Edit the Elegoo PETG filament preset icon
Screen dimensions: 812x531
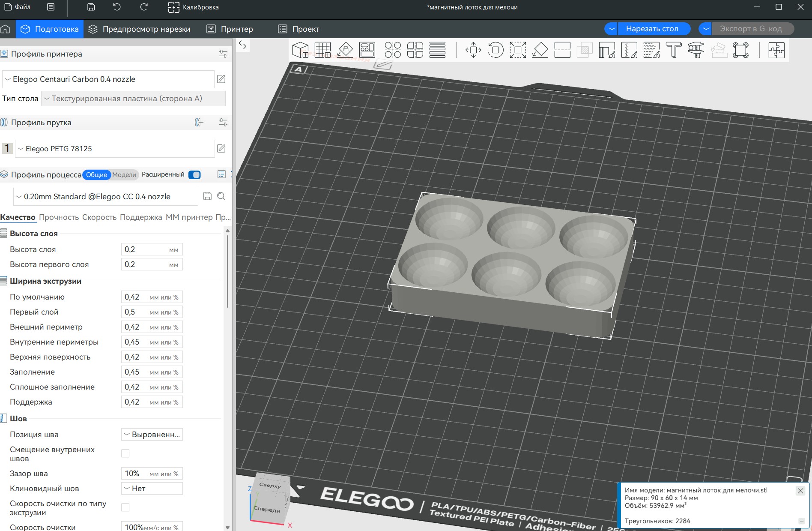221,149
